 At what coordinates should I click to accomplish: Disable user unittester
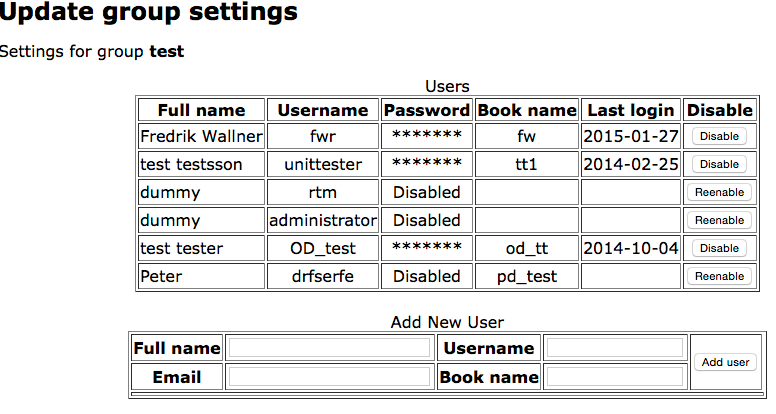[x=719, y=164]
